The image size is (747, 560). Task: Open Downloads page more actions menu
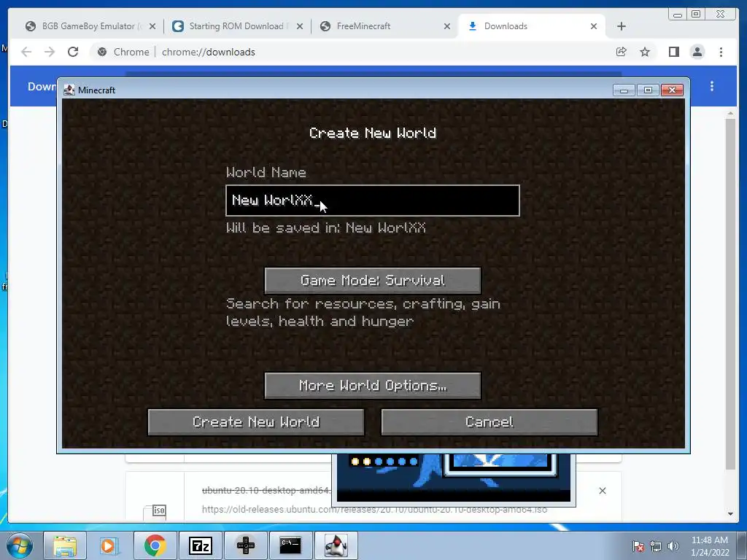click(712, 86)
